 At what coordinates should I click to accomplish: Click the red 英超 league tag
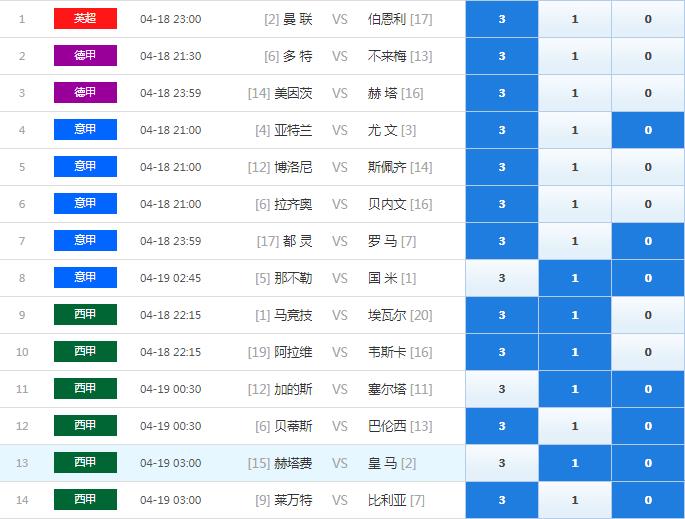click(85, 18)
